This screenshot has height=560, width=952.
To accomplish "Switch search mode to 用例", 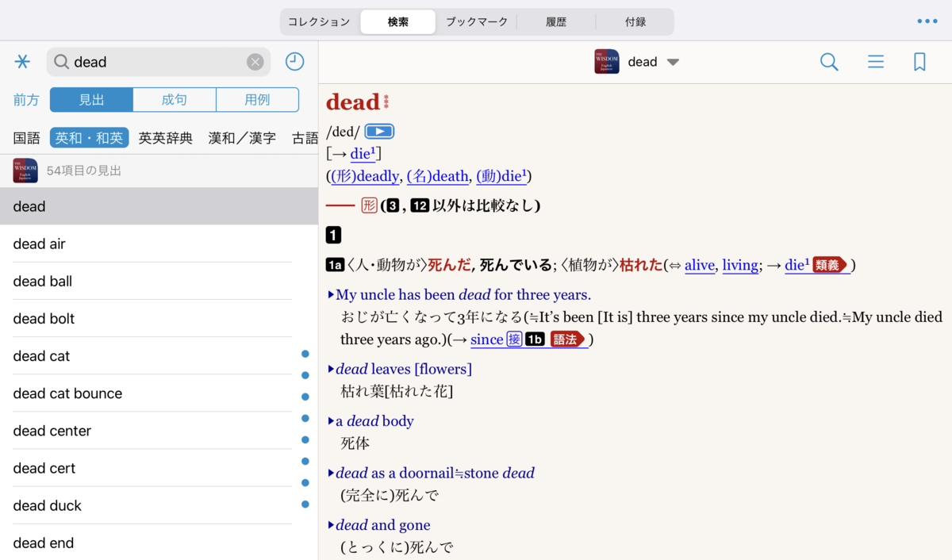I will point(257,100).
